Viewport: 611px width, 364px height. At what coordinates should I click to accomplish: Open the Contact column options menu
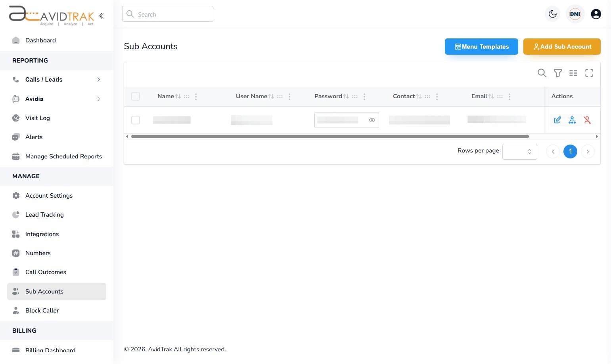tap(437, 97)
